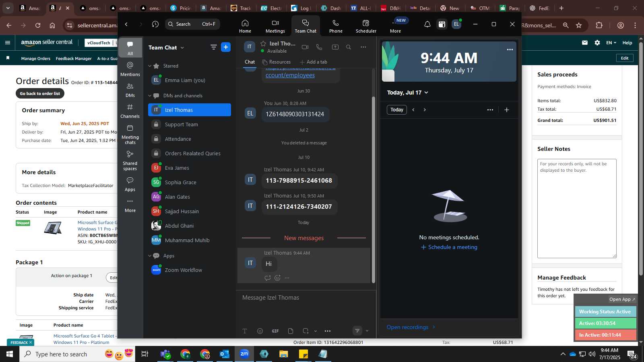
Task: Open Emma Liam (you) chat
Action: coord(190,80)
